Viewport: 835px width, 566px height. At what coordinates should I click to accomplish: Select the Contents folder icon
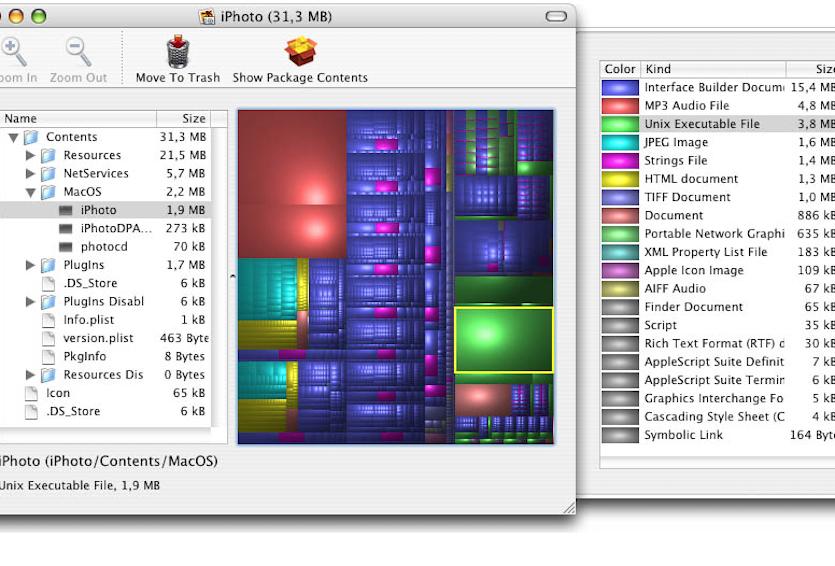point(31,137)
